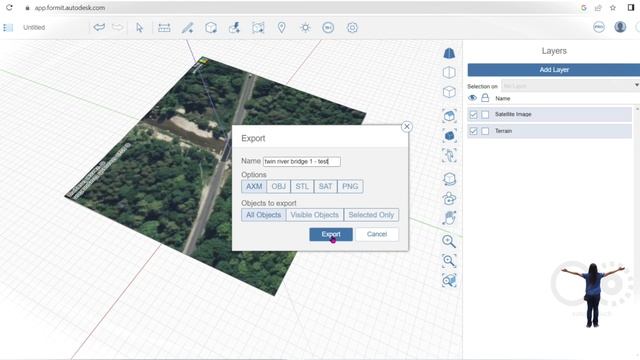The width and height of the screenshot is (640, 360).
Task: Click the filled cube view icon
Action: [449, 136]
